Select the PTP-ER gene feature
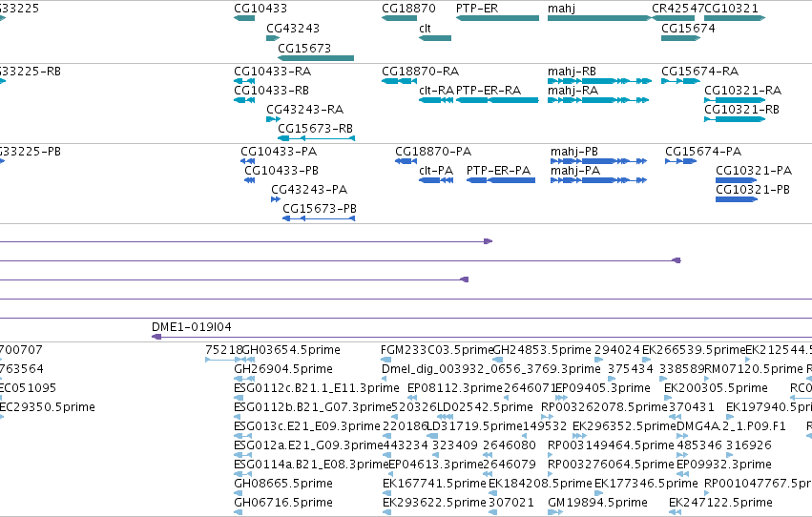Image resolution: width=812 pixels, height=517 pixels. pos(498,18)
